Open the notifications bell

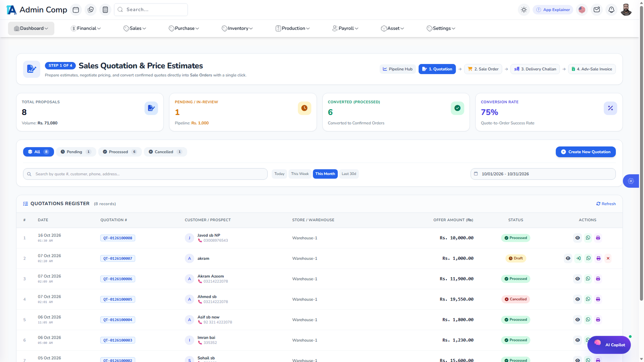[611, 10]
